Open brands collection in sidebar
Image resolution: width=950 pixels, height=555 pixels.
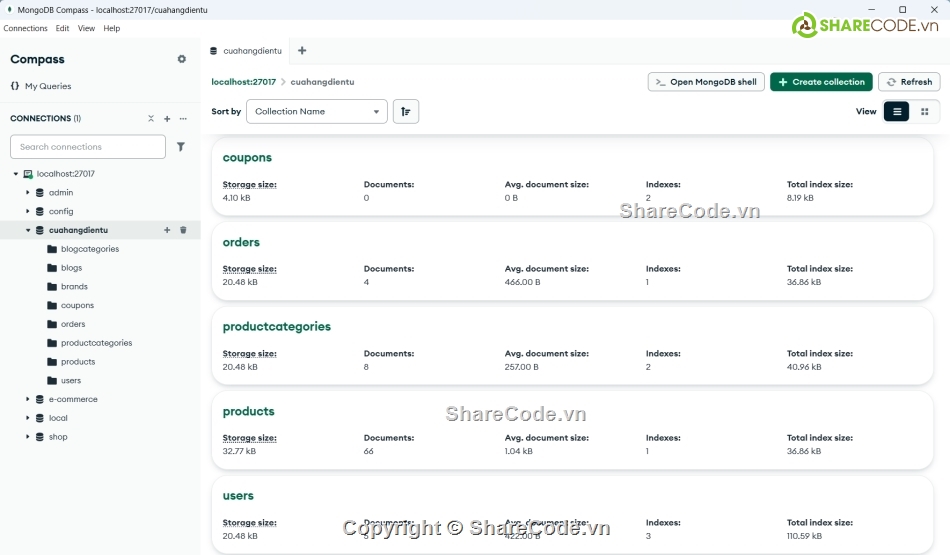[x=74, y=287]
